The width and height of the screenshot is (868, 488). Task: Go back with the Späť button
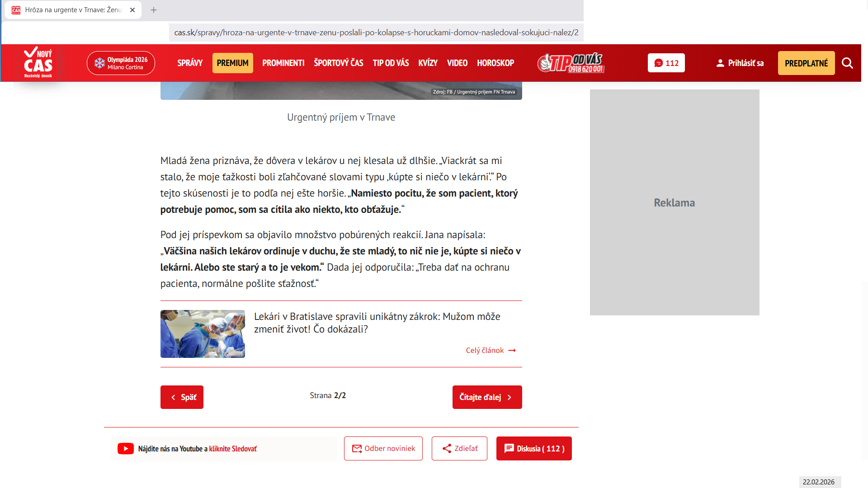182,397
